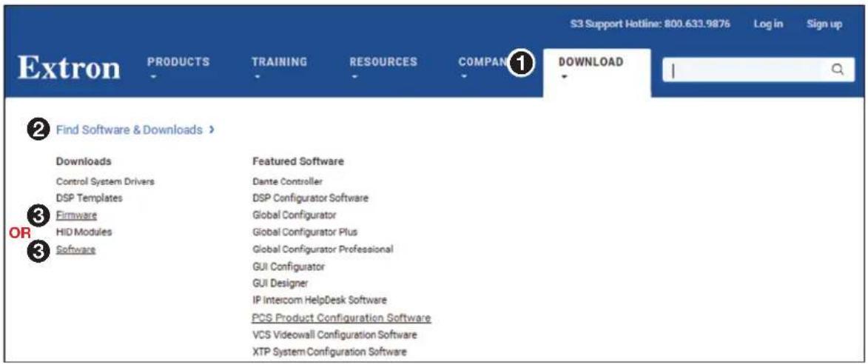868x364 pixels.
Task: Click S3 Support Hotline number text
Action: [650, 24]
